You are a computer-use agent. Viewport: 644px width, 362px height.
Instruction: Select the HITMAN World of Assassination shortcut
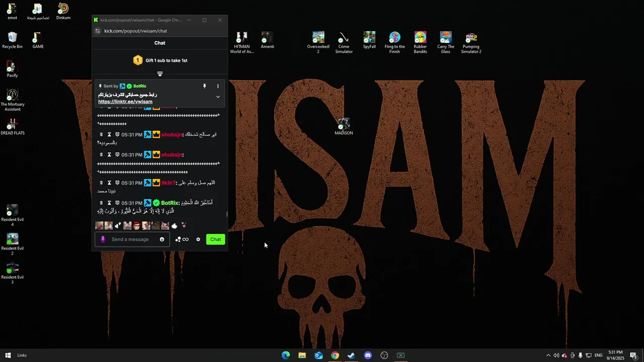pyautogui.click(x=242, y=43)
